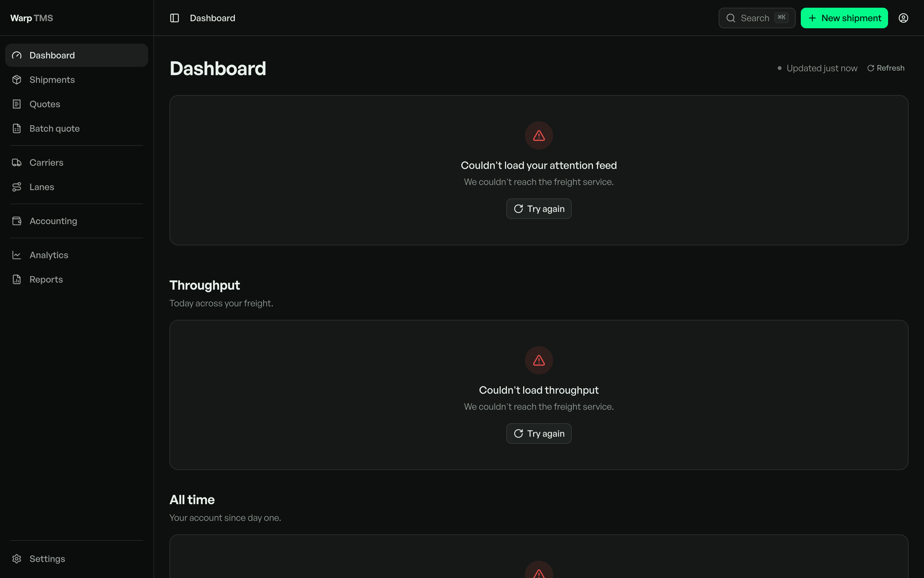Click retry arrow icon in attention feed button
Screen dimensions: 924x578
(518, 209)
